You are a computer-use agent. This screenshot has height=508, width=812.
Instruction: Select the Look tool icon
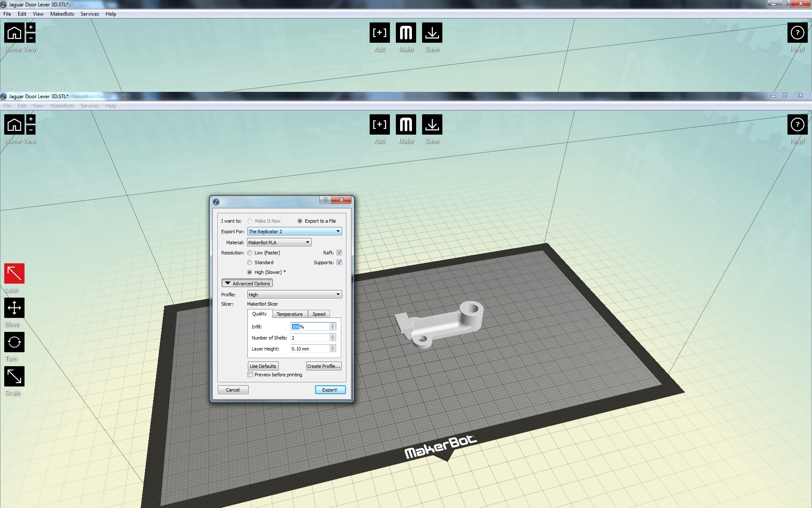[x=14, y=274]
